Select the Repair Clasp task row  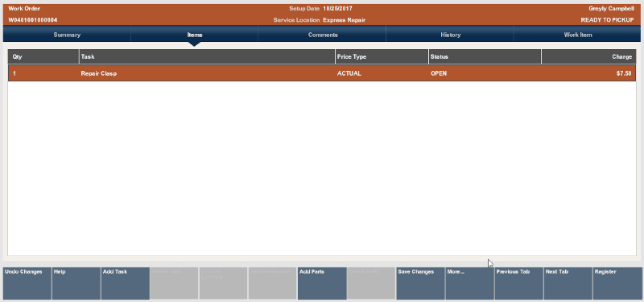point(322,73)
